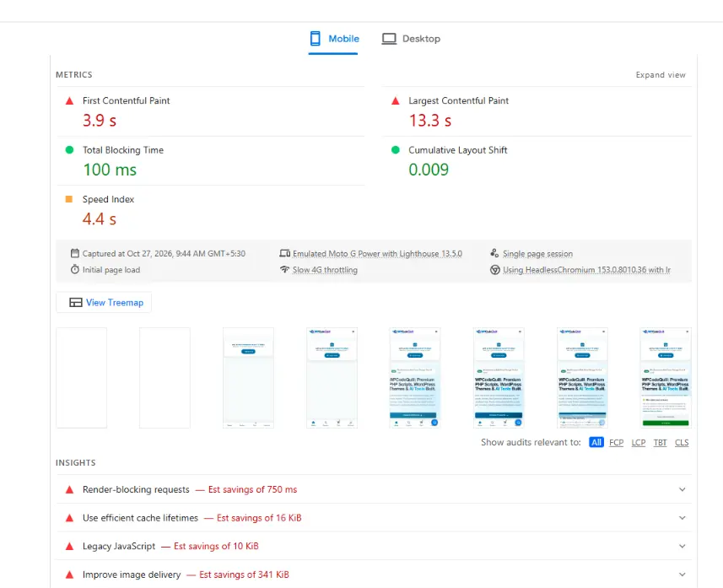Filter audits by LCP
This screenshot has width=723, height=588.
tap(638, 443)
